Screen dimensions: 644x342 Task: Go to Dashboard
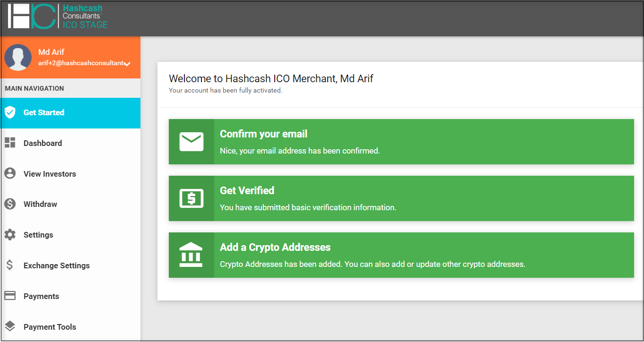(70, 143)
